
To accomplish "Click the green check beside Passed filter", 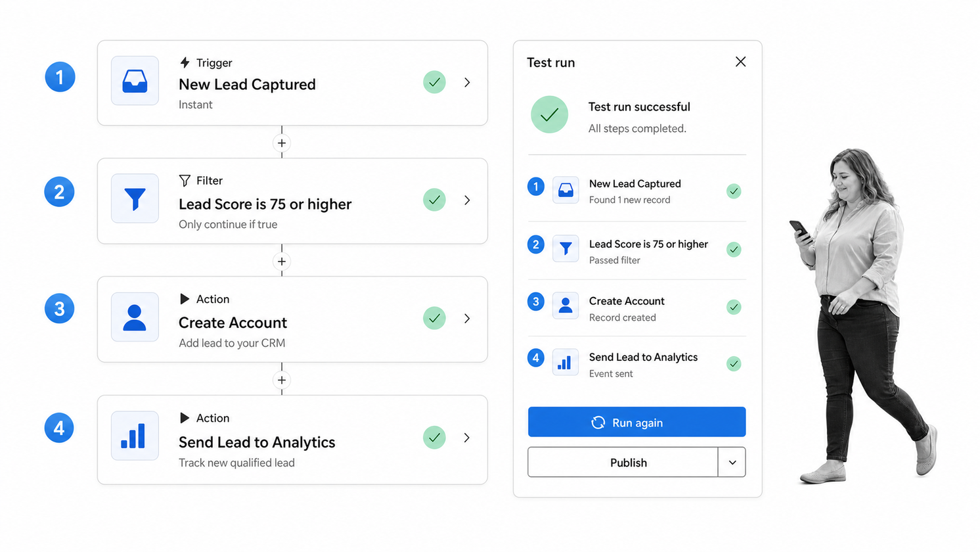I will 734,250.
